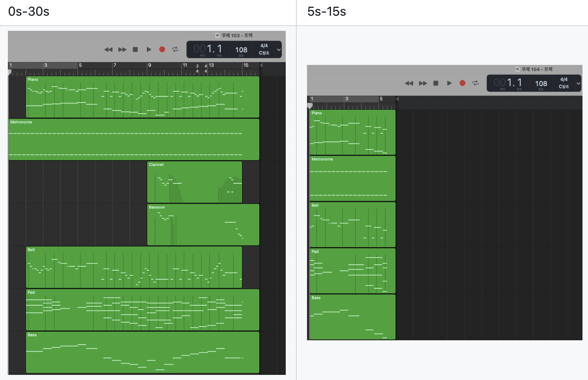Viewport: 588px width, 380px height.
Task: Toggle Cycle mode in the 무제 103 project
Action: 176,50
